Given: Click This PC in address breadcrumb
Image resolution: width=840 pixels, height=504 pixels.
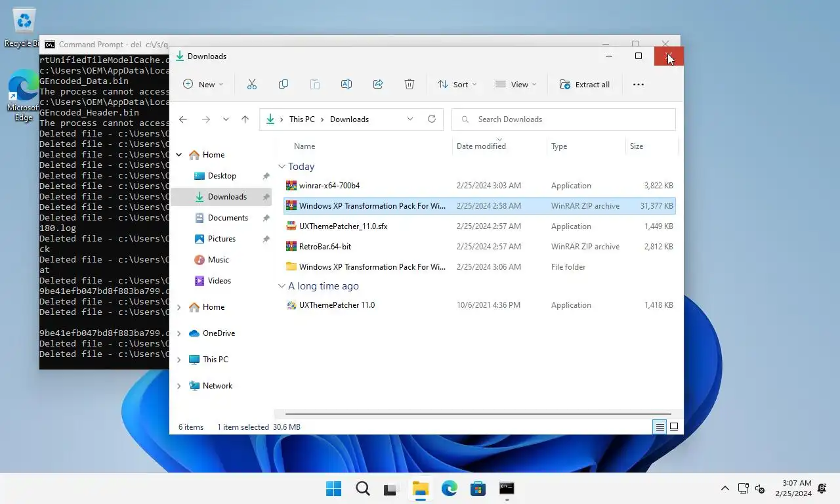Looking at the screenshot, I should tap(302, 119).
